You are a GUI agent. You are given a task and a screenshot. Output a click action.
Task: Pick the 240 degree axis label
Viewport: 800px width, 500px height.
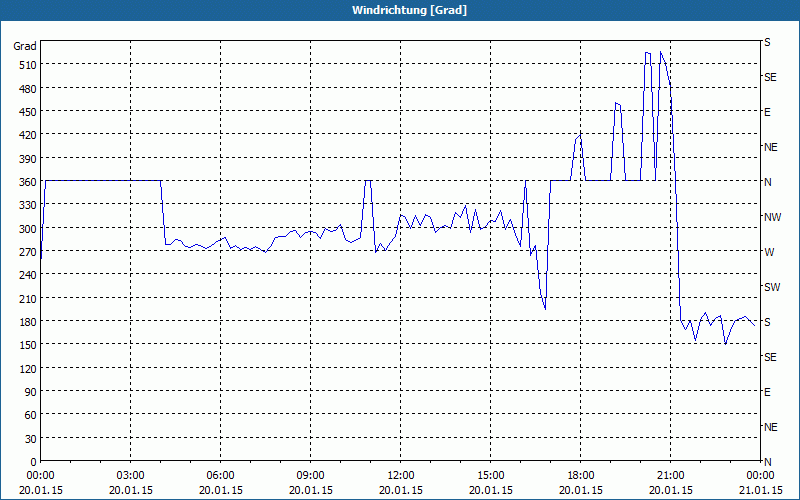29,275
